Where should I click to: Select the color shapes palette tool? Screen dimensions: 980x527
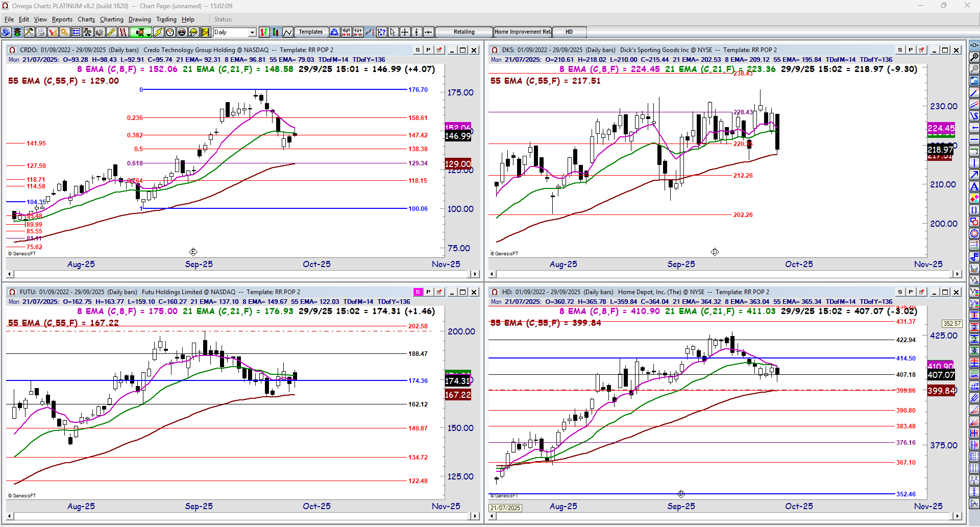(974, 198)
